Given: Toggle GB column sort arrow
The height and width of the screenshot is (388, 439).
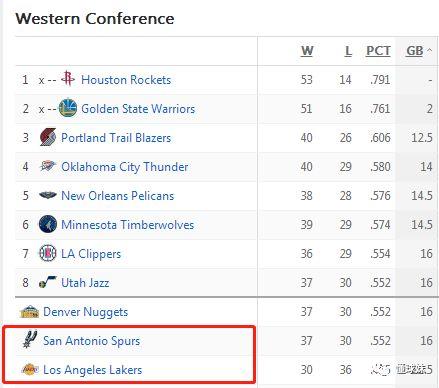Looking at the screenshot, I should pyautogui.click(x=430, y=50).
